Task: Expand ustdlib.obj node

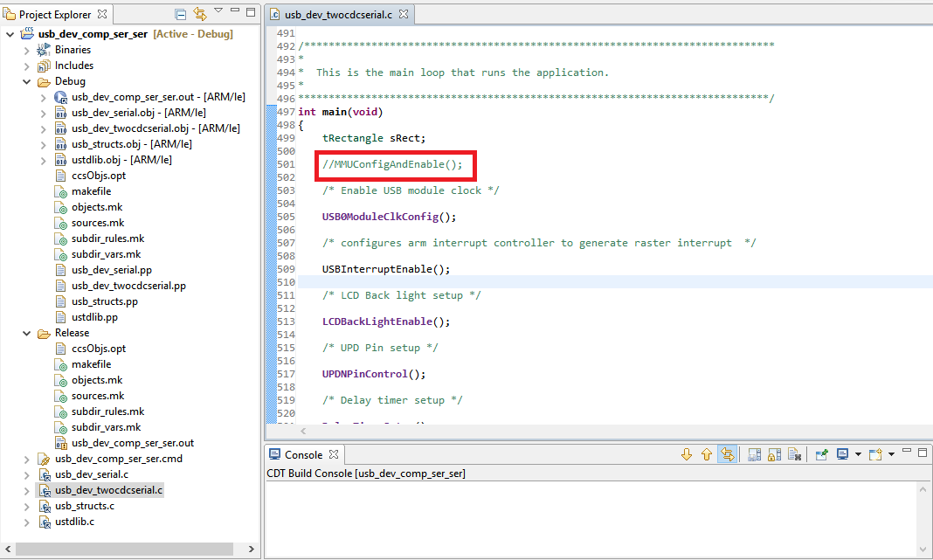Action: point(44,161)
